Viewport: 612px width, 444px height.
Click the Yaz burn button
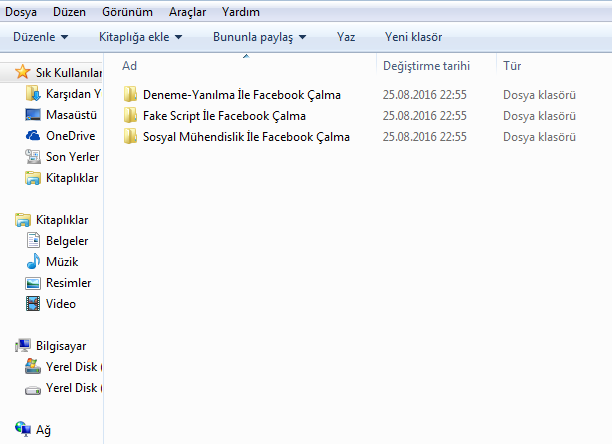pyautogui.click(x=346, y=37)
